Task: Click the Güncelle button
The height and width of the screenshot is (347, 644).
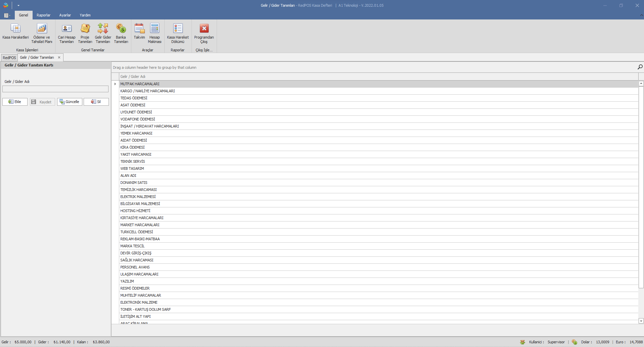Action: tap(70, 102)
